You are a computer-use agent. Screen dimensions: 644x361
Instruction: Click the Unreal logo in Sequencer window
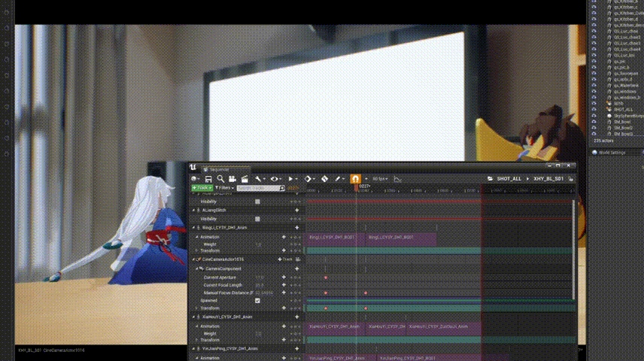[193, 167]
